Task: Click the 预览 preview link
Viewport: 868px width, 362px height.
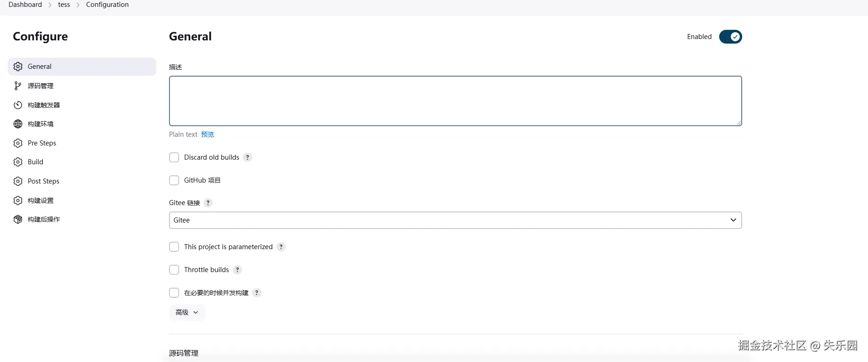Action: pos(208,134)
